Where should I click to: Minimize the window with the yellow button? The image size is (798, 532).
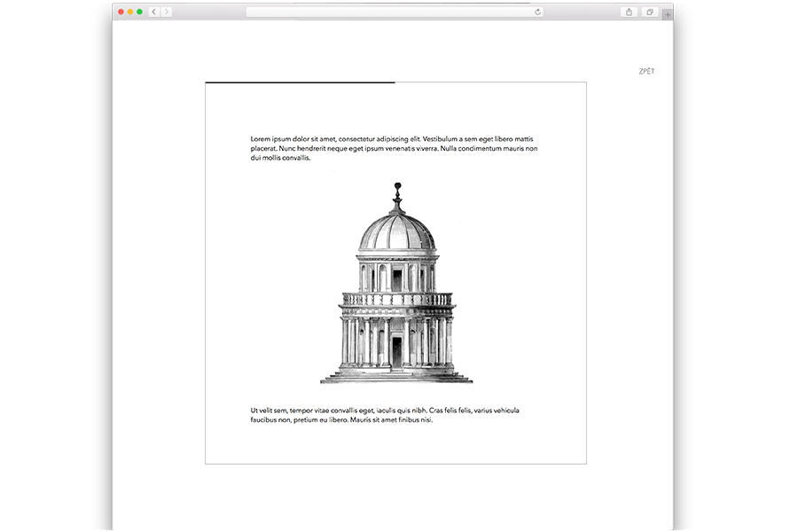[130, 12]
